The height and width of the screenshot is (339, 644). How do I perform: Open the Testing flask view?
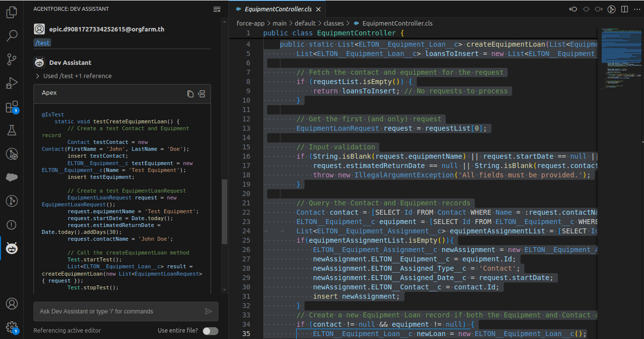(x=12, y=130)
